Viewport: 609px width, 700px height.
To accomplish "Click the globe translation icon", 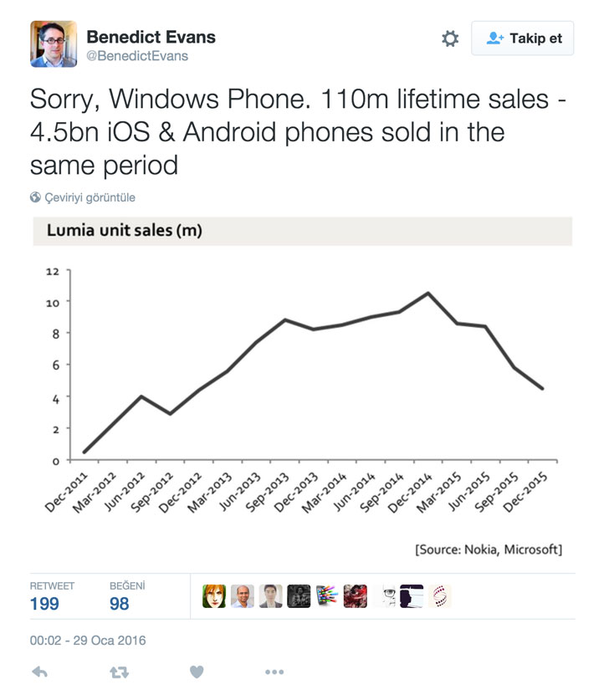I will click(35, 197).
